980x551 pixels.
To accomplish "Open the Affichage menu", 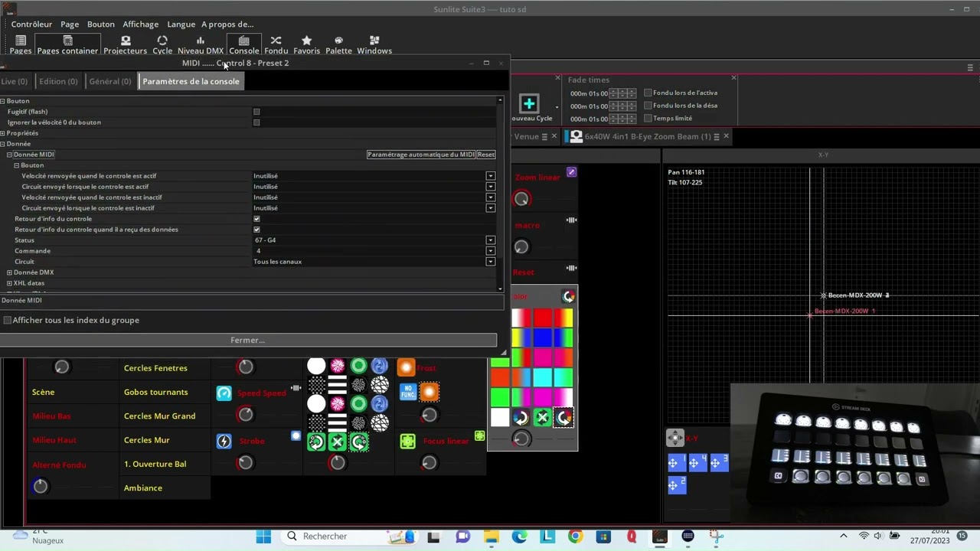I will [x=141, y=24].
